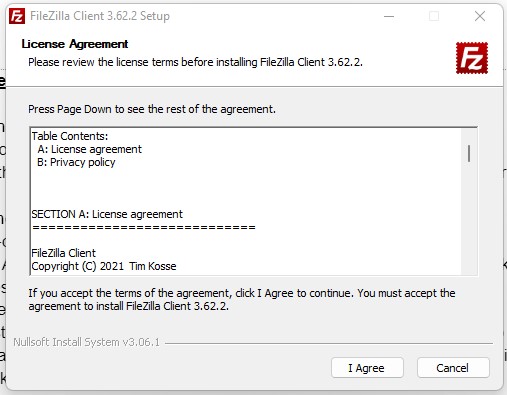Click the license text scrollbar thumb

pos(469,153)
